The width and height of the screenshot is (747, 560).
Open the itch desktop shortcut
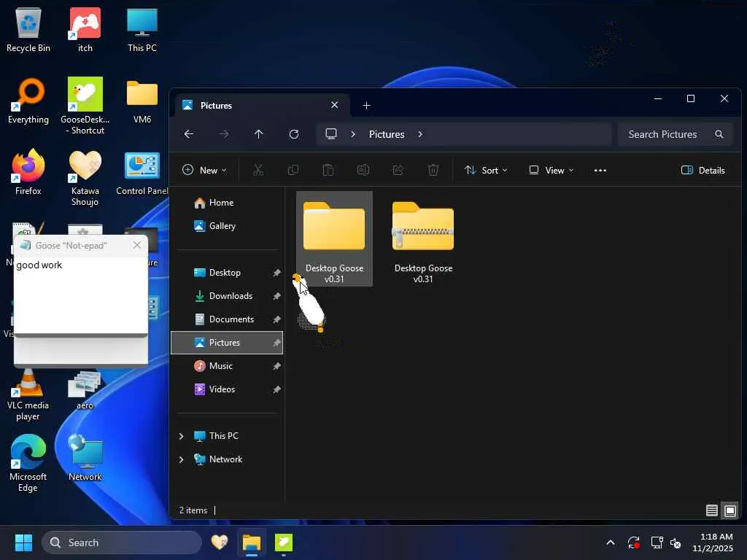coord(85,29)
